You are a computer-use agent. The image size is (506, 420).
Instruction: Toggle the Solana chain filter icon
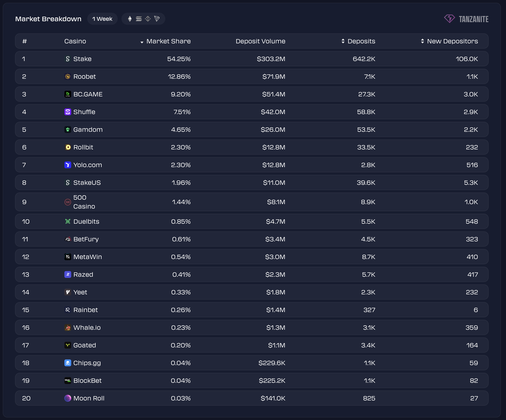click(x=139, y=19)
